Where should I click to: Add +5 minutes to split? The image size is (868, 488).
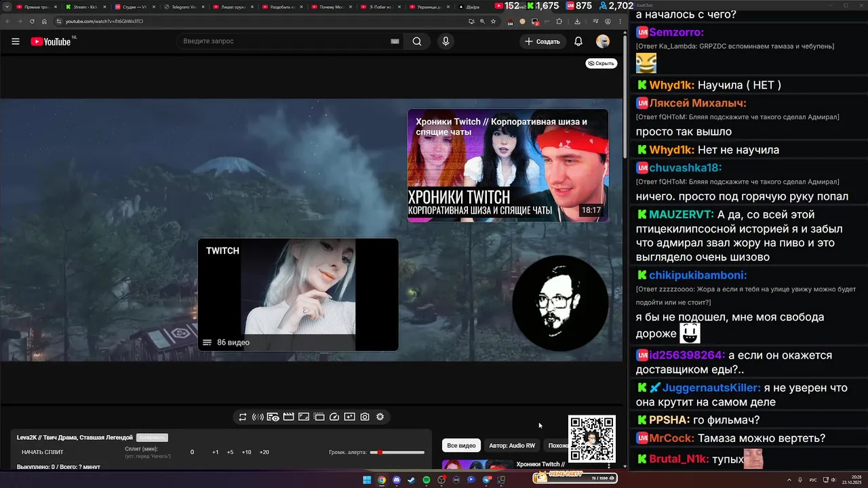pyautogui.click(x=231, y=452)
